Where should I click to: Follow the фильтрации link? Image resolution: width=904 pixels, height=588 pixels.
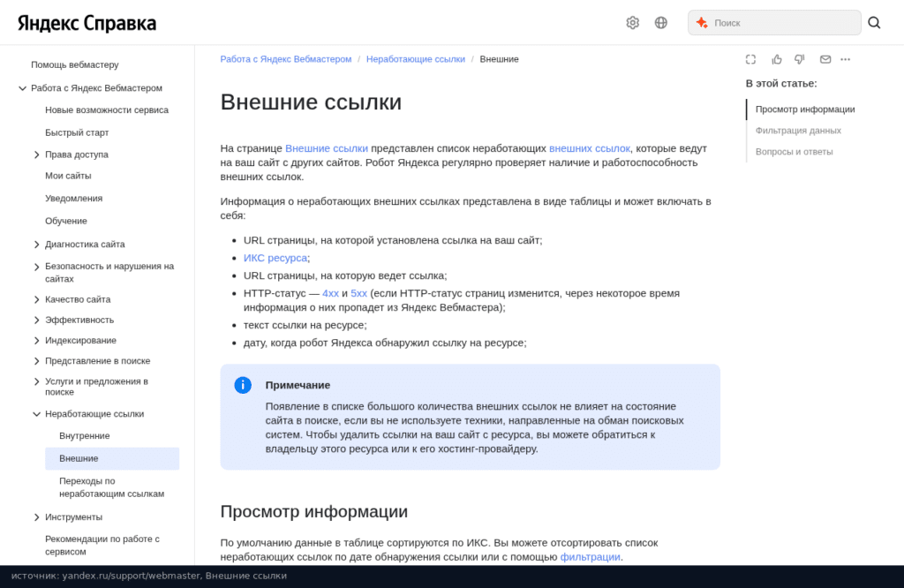(x=590, y=557)
